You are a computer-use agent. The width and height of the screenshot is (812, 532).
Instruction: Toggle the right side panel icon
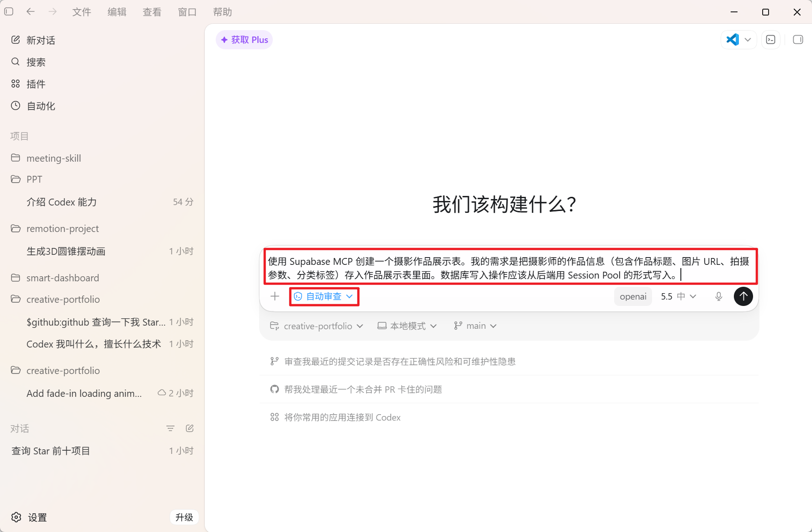798,40
